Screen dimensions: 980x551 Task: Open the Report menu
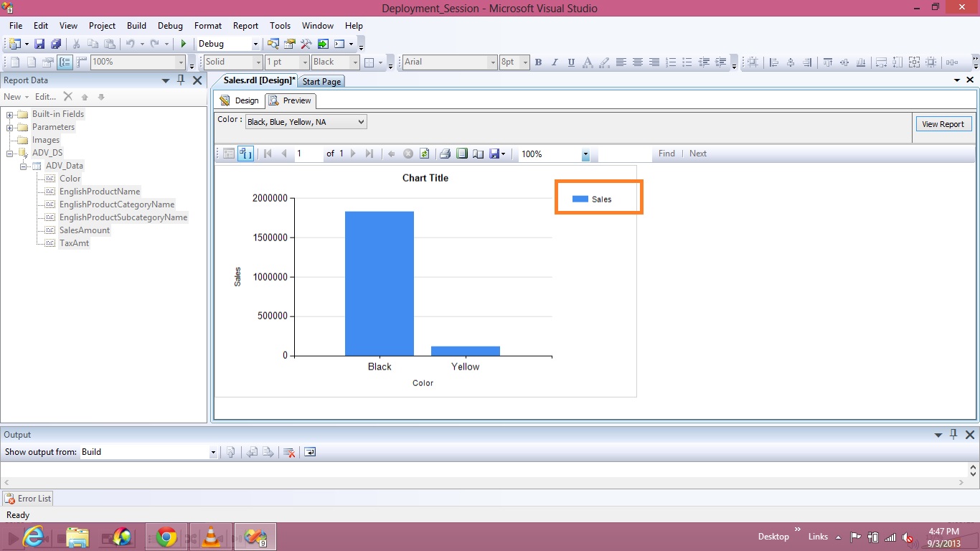pyautogui.click(x=245, y=26)
